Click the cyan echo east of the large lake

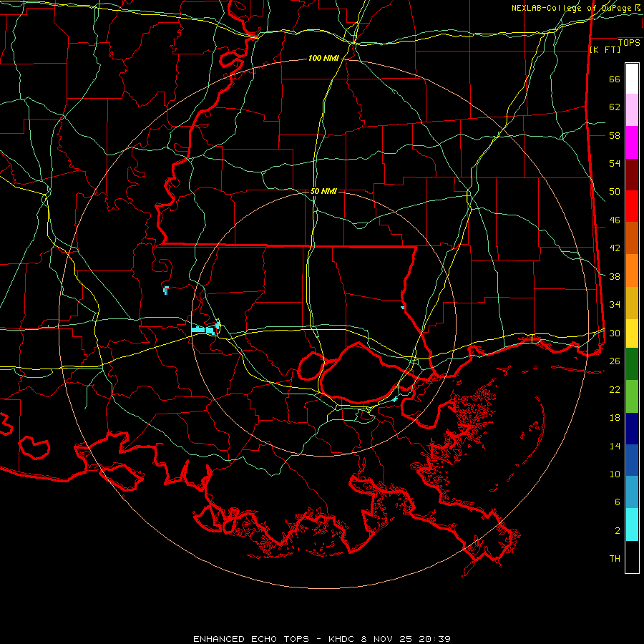[395, 399]
